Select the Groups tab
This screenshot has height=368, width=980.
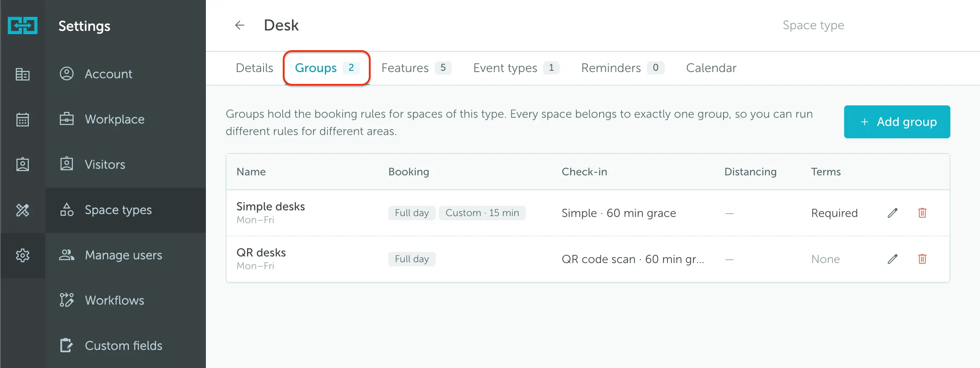327,68
